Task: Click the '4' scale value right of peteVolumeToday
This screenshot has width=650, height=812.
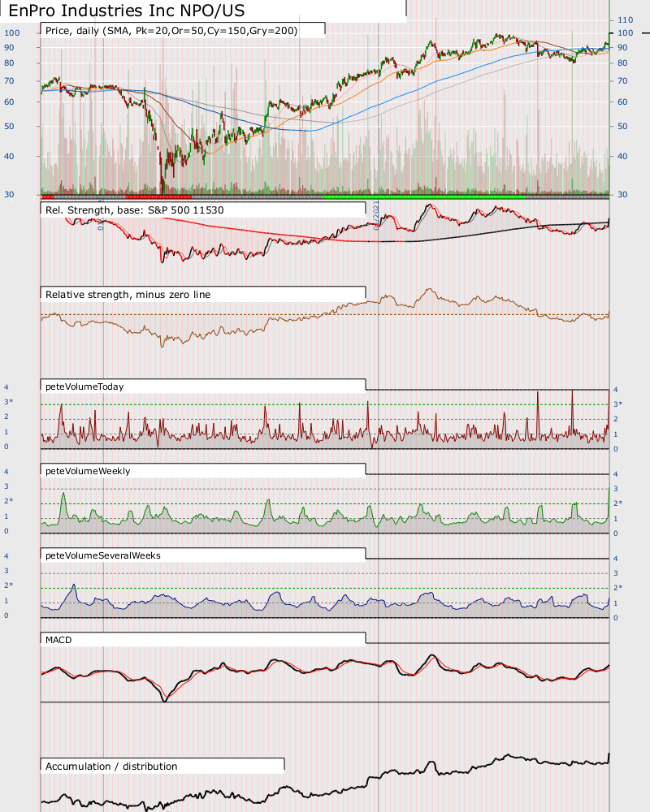Action: coord(616,390)
